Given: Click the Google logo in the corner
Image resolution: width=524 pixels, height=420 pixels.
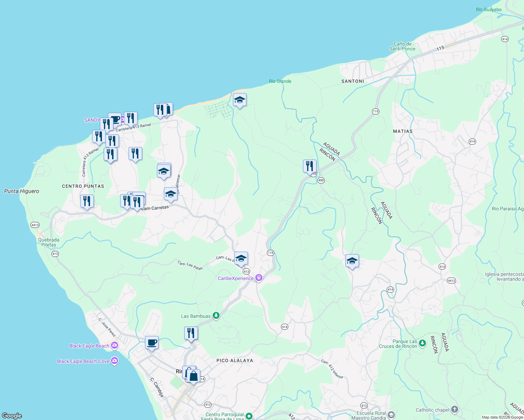Looking at the screenshot, I should (13, 416).
